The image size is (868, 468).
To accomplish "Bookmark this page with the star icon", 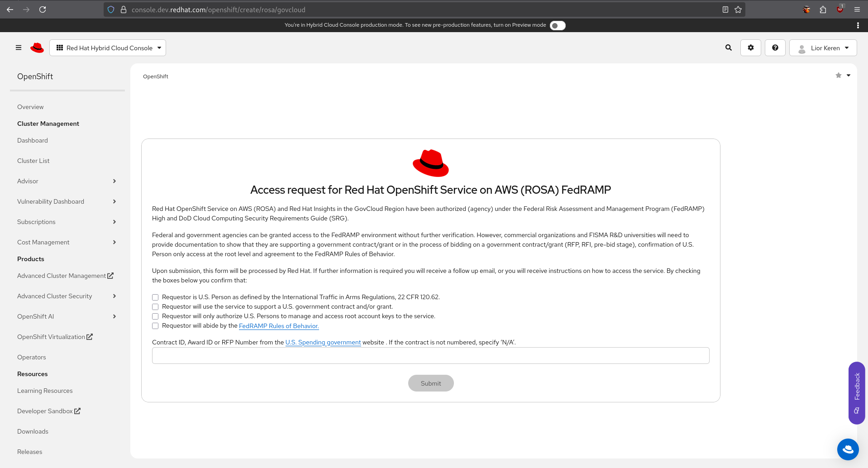I will (738, 10).
